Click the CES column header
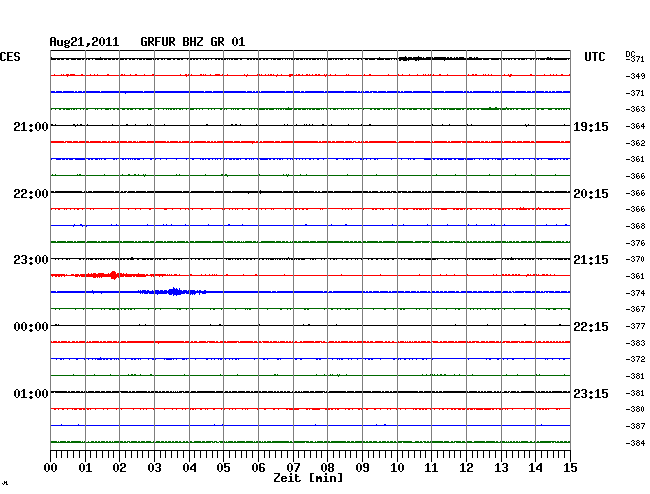650x494 pixels. pyautogui.click(x=10, y=57)
